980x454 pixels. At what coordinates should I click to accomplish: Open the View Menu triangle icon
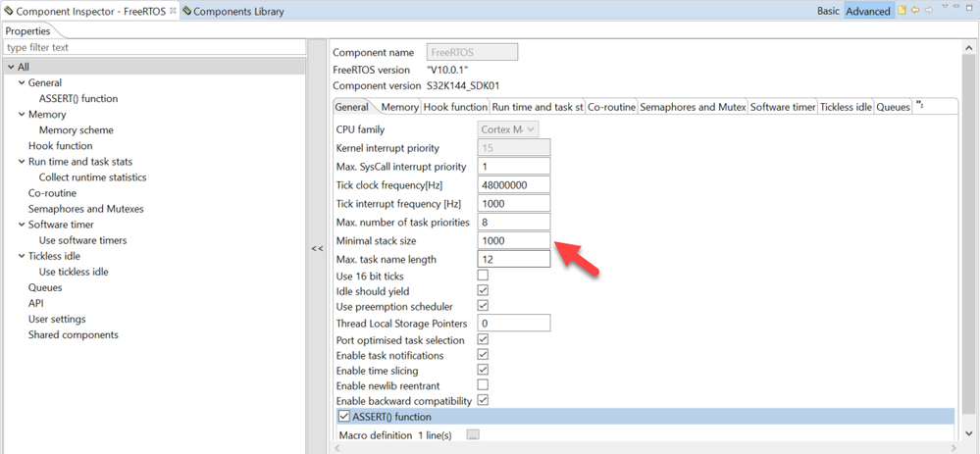[946, 8]
